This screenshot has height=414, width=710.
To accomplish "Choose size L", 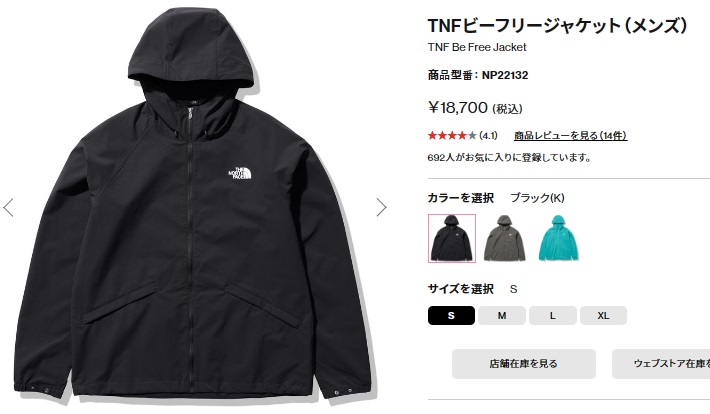I will point(553,316).
